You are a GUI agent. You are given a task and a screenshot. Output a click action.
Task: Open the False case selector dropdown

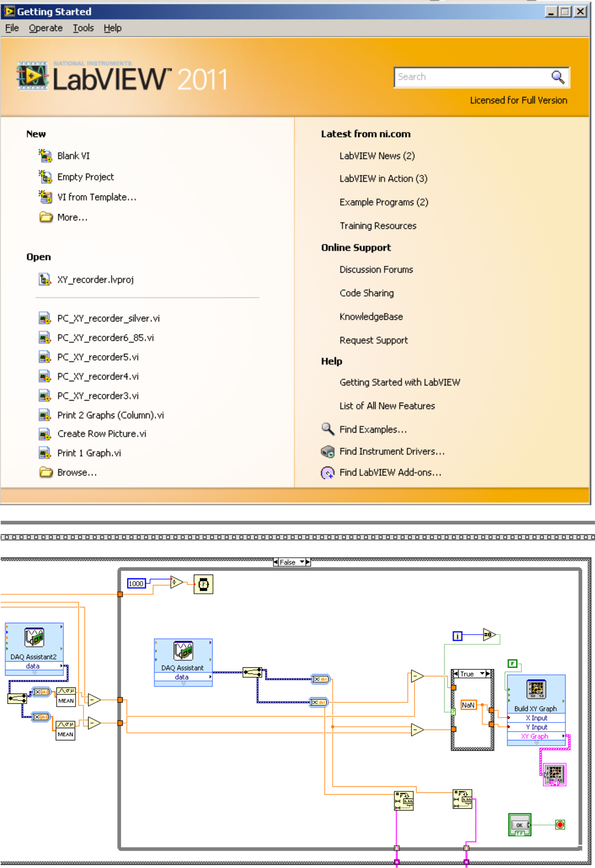click(x=302, y=562)
